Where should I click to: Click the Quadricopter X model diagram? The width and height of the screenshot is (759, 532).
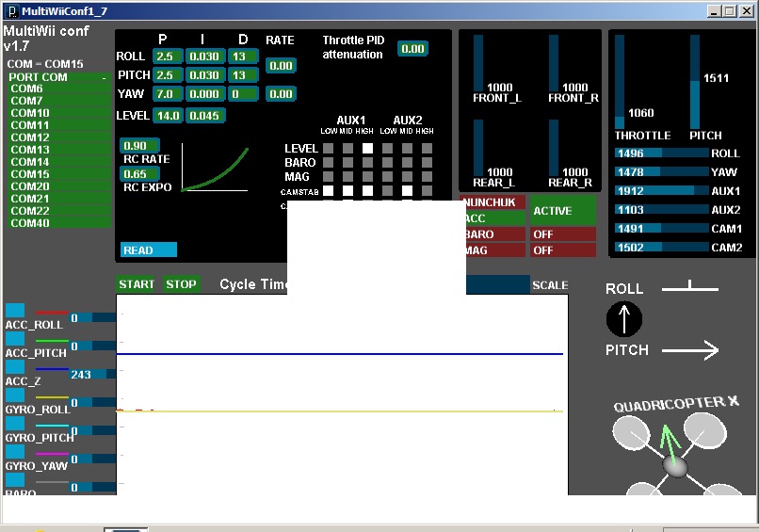[x=675, y=453]
